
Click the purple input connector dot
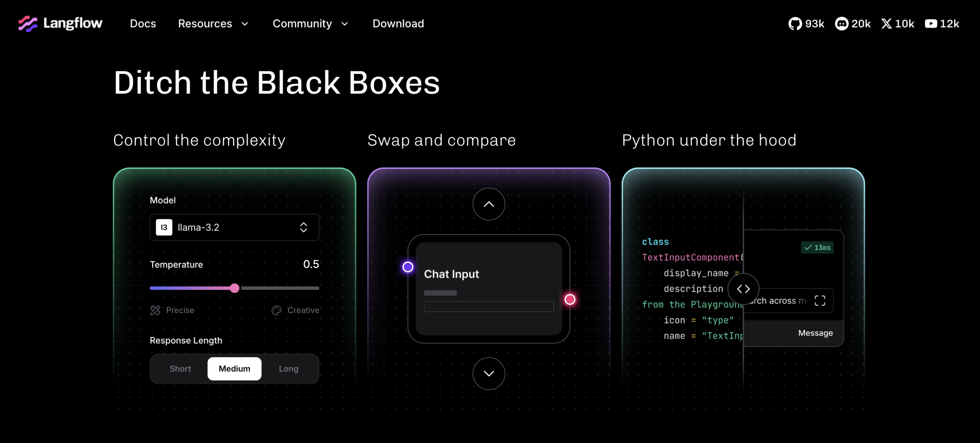408,267
